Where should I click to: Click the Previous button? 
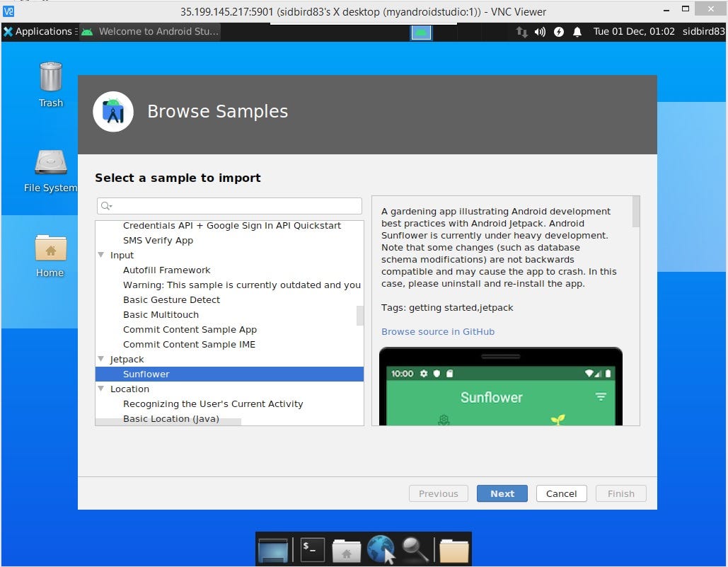click(x=439, y=493)
